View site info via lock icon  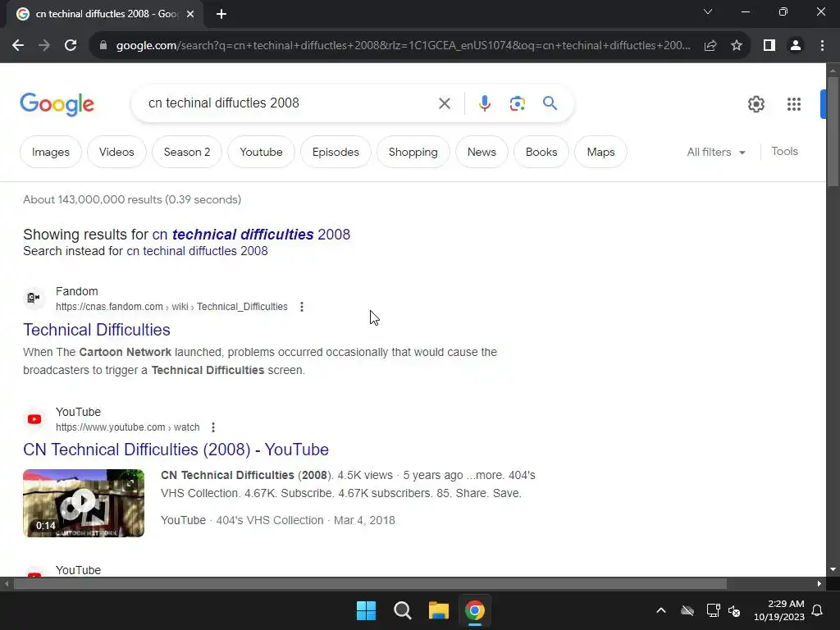pos(103,46)
